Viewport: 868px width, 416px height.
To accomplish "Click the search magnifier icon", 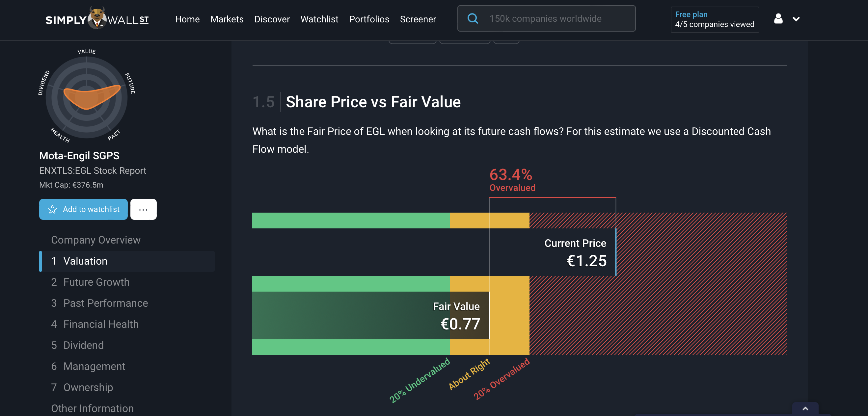I will [473, 18].
